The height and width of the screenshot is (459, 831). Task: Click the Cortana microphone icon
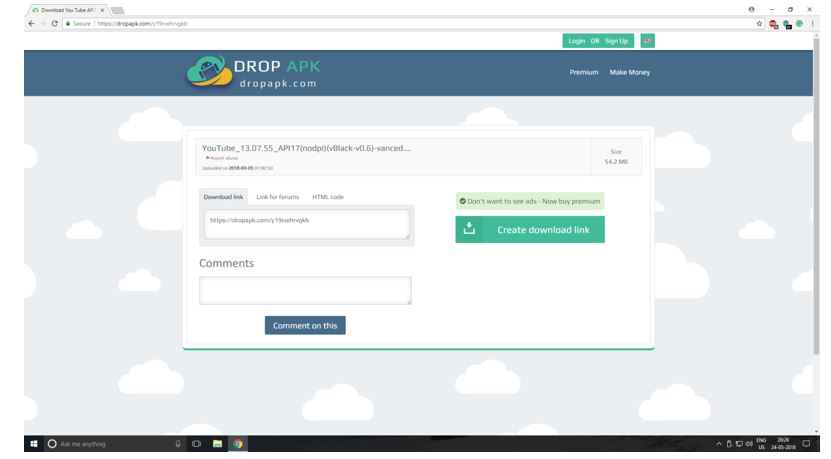(x=178, y=444)
